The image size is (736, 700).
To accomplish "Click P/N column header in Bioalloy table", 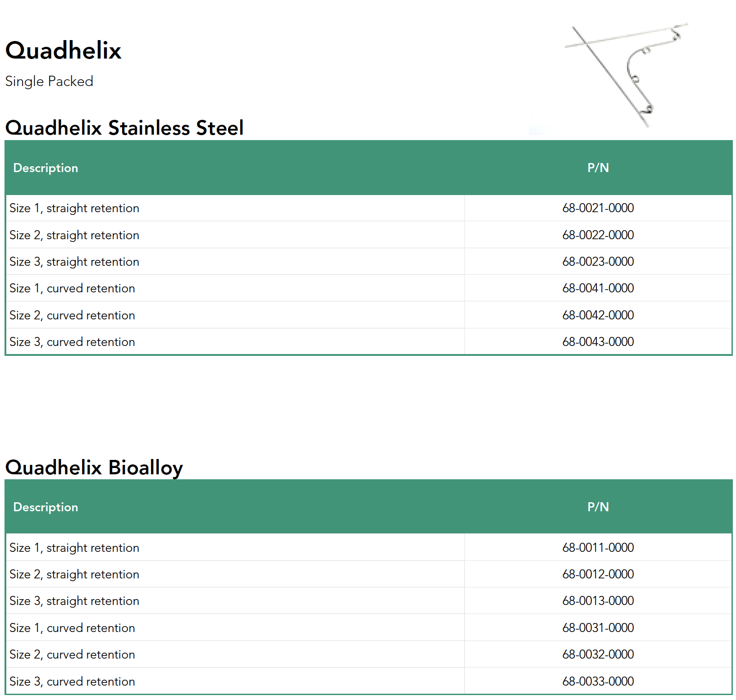I will click(x=598, y=507).
